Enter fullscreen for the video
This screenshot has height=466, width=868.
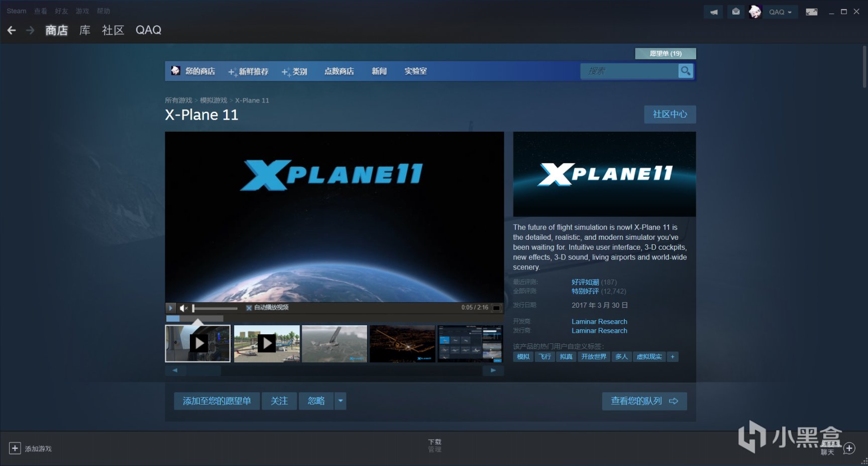click(496, 308)
